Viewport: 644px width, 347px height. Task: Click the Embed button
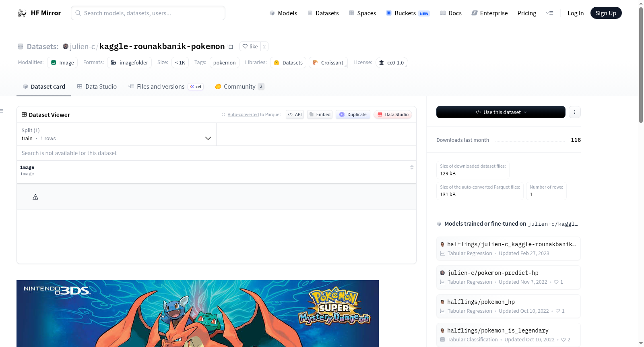pyautogui.click(x=320, y=114)
